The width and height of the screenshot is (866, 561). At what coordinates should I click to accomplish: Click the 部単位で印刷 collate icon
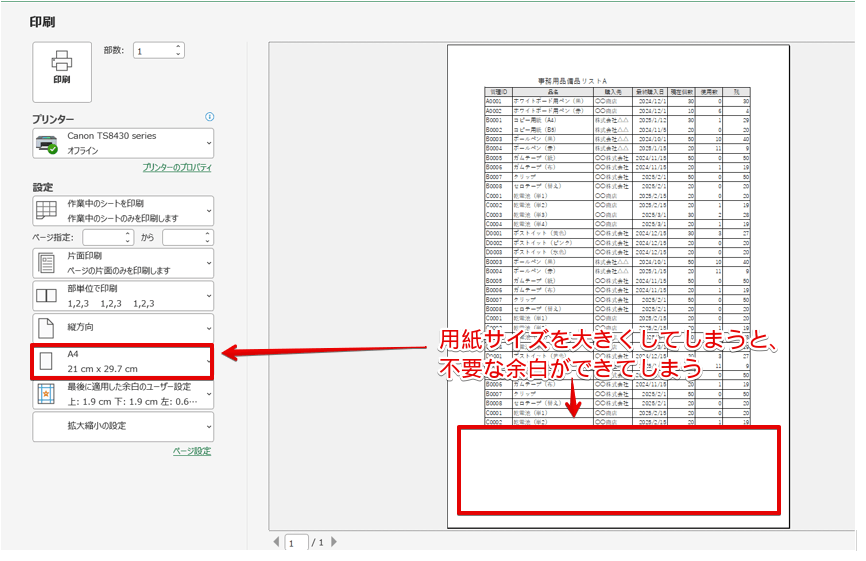(x=46, y=296)
